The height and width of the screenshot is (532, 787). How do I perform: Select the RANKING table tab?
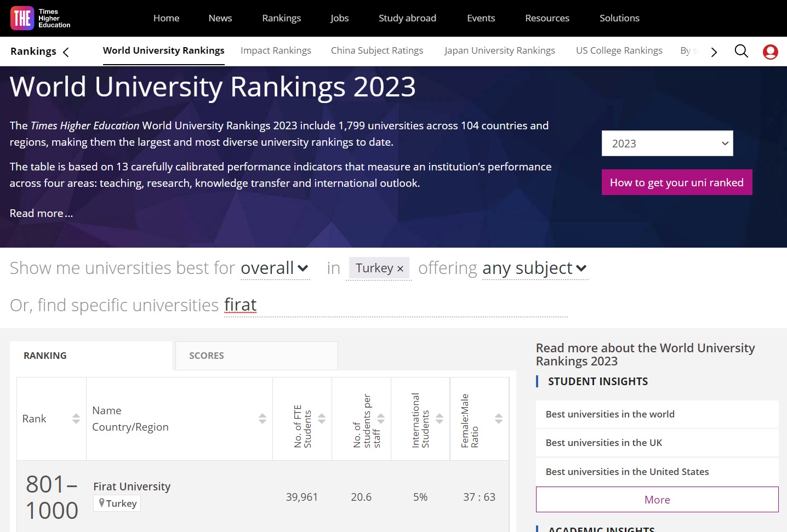coord(91,356)
